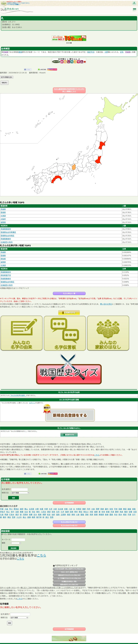
Task: Follow こちら link for luckiest name
Action: tap(42, 555)
